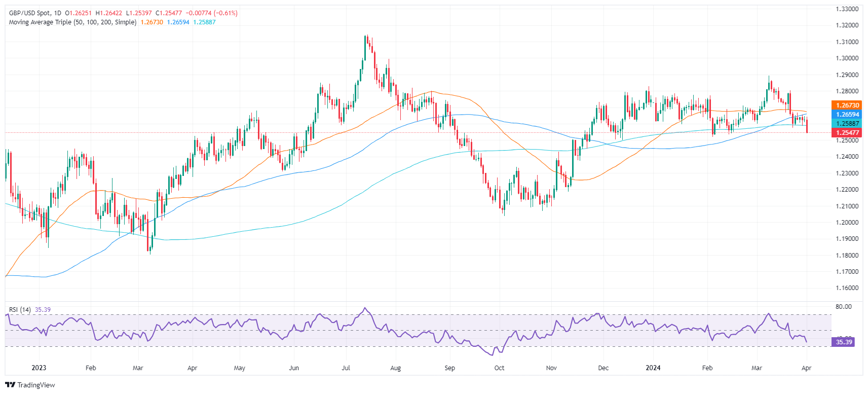Click the TradingView logo

coord(30,385)
